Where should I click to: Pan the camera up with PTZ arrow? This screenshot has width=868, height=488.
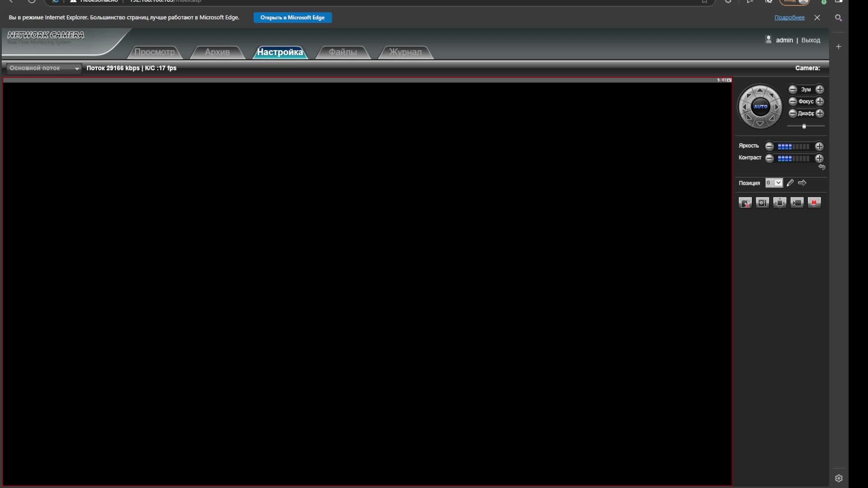760,90
